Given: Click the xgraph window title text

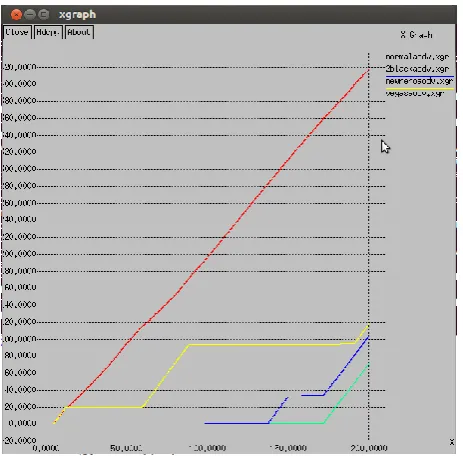Looking at the screenshot, I should coord(77,15).
